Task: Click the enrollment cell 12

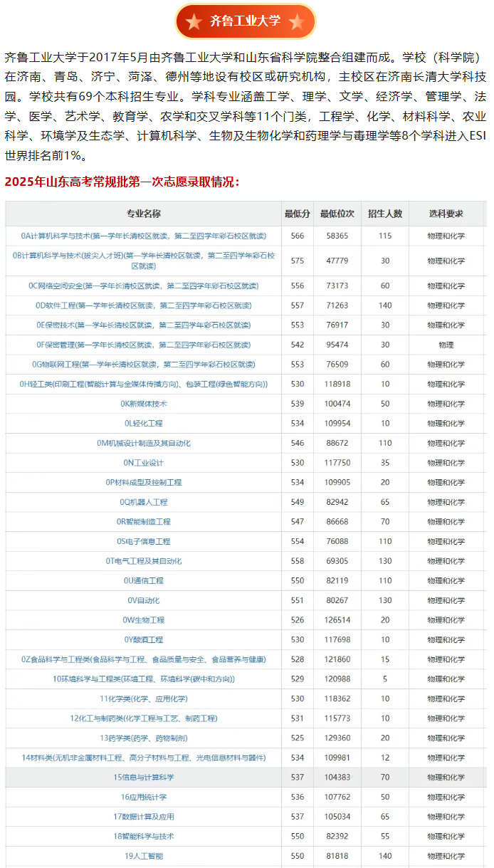Action: coord(385,758)
